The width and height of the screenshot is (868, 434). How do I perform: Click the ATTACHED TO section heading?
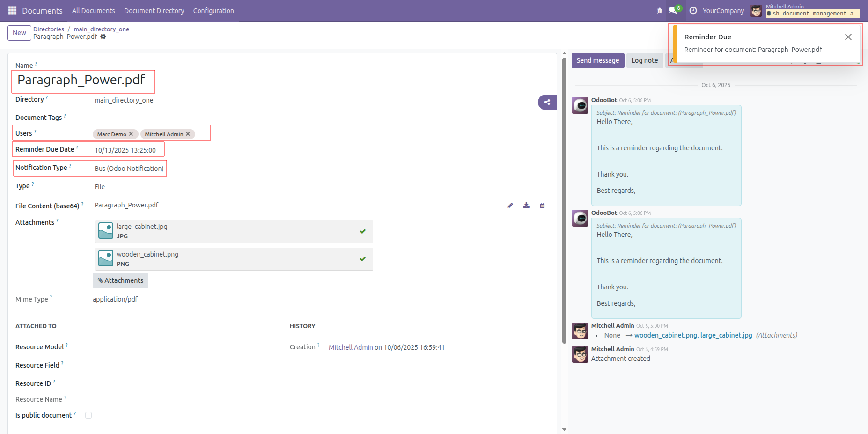tap(36, 326)
